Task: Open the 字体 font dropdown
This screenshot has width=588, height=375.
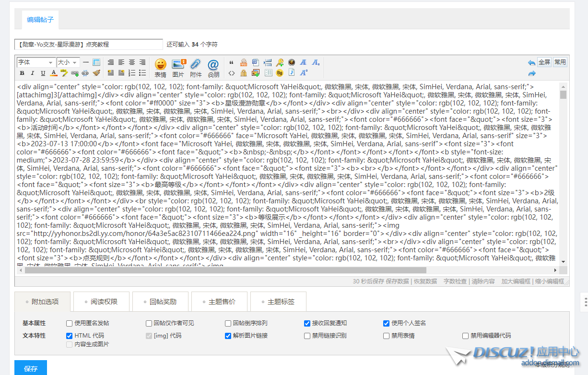Action: point(35,62)
